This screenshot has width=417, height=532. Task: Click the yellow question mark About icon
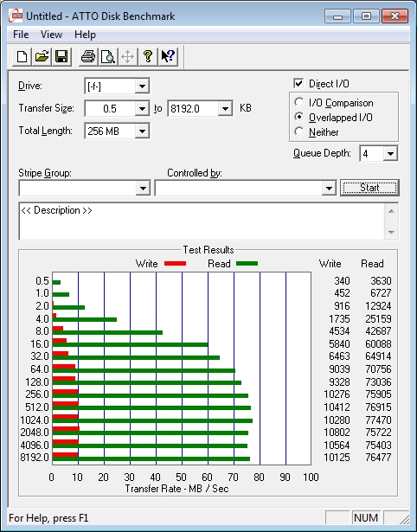click(x=148, y=56)
